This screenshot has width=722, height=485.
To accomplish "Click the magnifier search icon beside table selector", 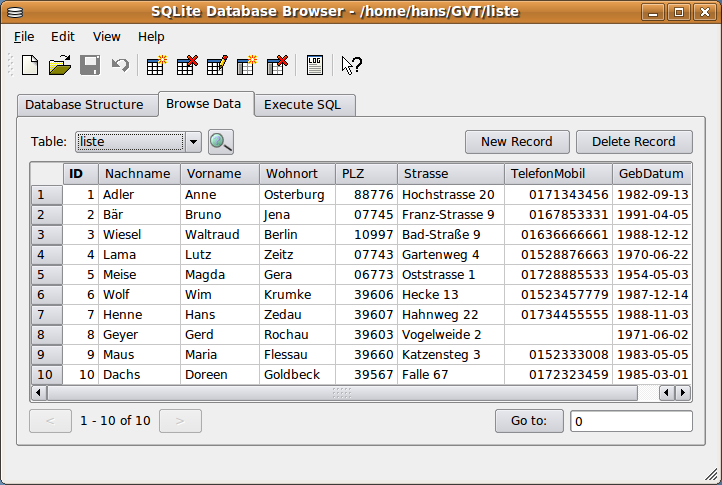I will (x=220, y=142).
